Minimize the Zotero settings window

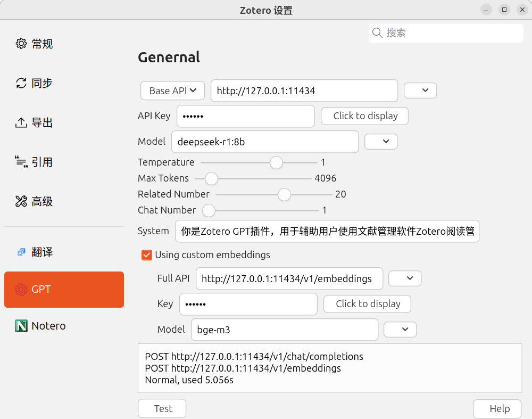(486, 10)
